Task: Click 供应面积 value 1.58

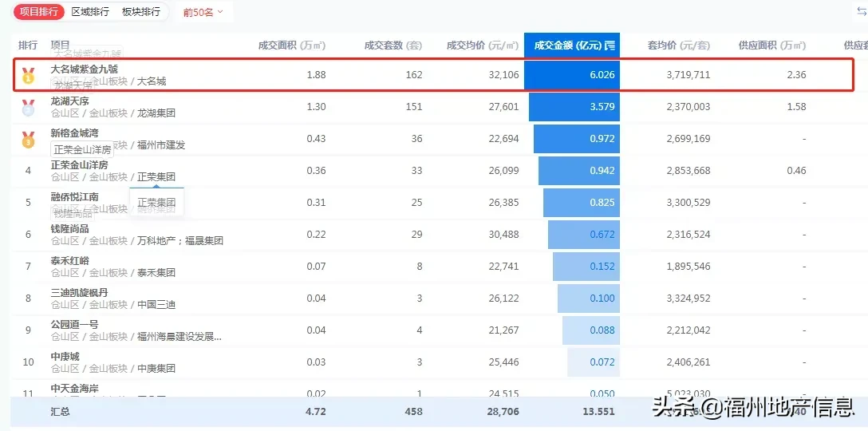Action: tap(796, 107)
